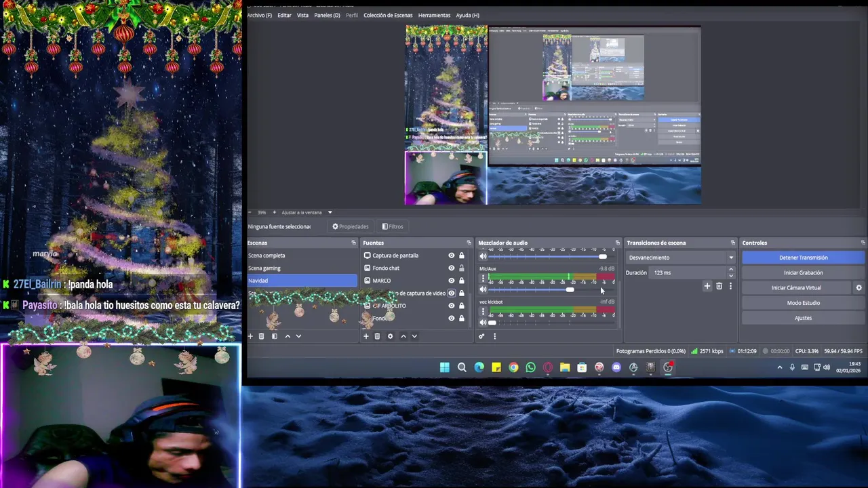868x488 pixels.
Task: Open virtual camera settings gear
Action: 859,287
